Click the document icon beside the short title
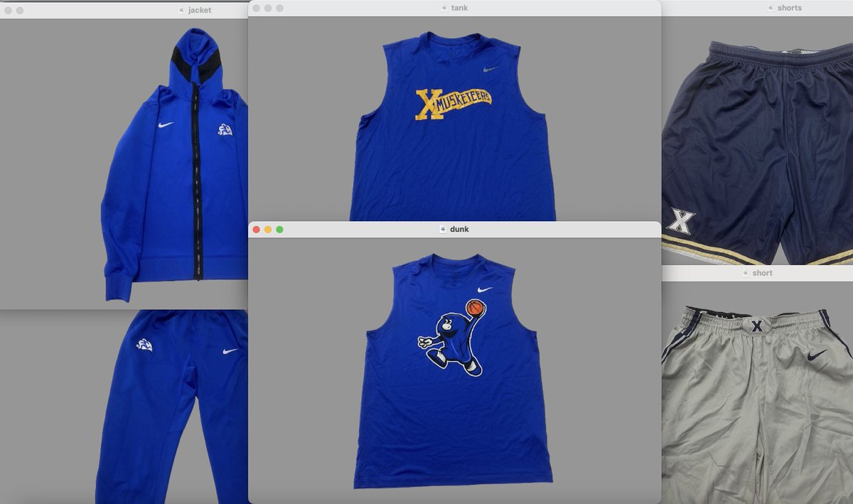The width and height of the screenshot is (853, 504). 746,273
